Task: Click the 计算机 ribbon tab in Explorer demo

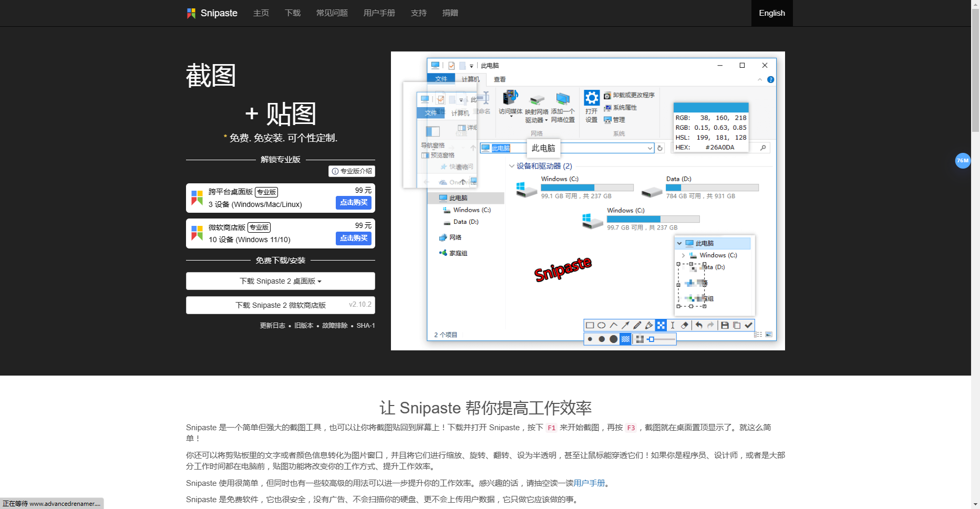Action: click(x=470, y=79)
